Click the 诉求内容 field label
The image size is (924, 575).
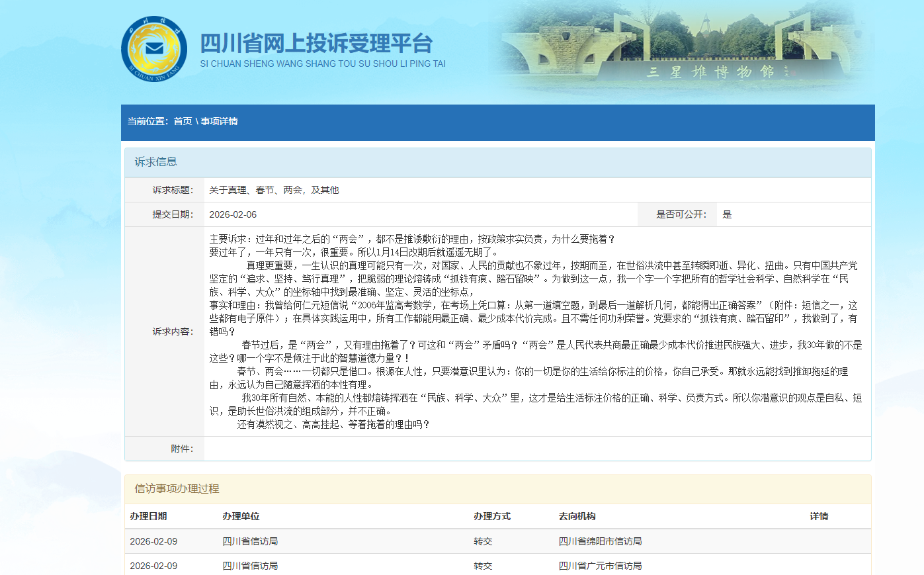point(173,332)
